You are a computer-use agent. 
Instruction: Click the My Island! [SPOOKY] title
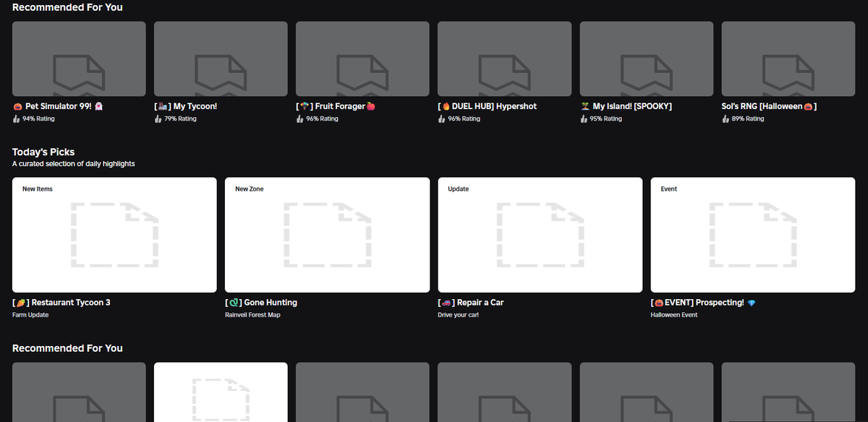626,106
